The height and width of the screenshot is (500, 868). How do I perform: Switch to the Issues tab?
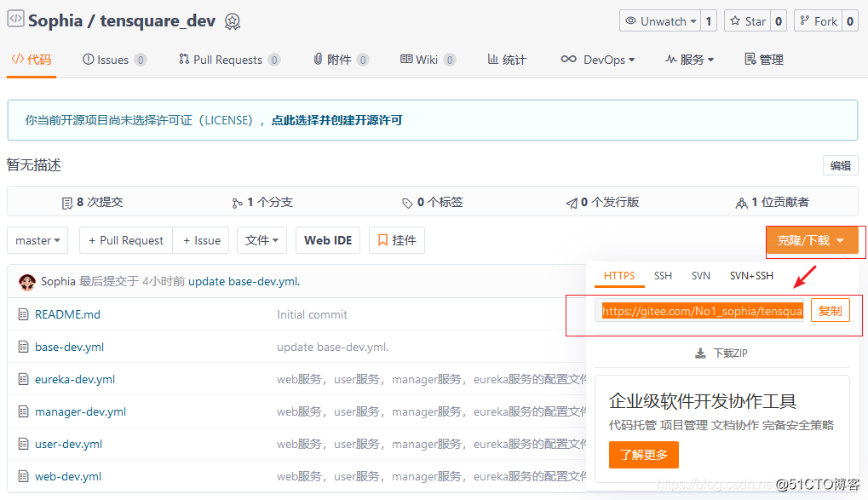(x=115, y=60)
